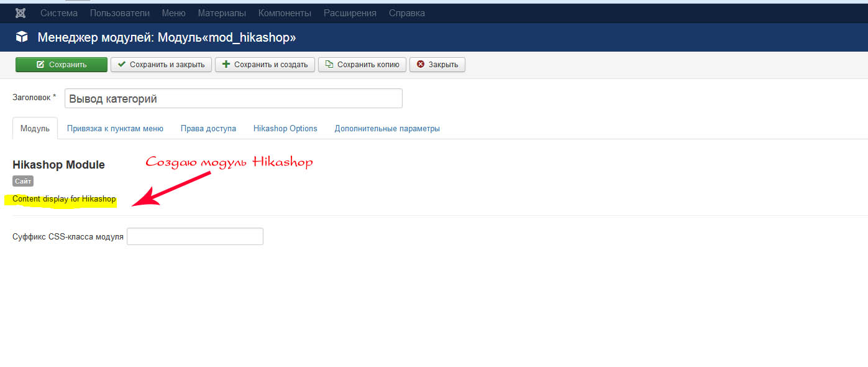
Task: Switch to Привязка к пунктам меню tab
Action: 115,128
